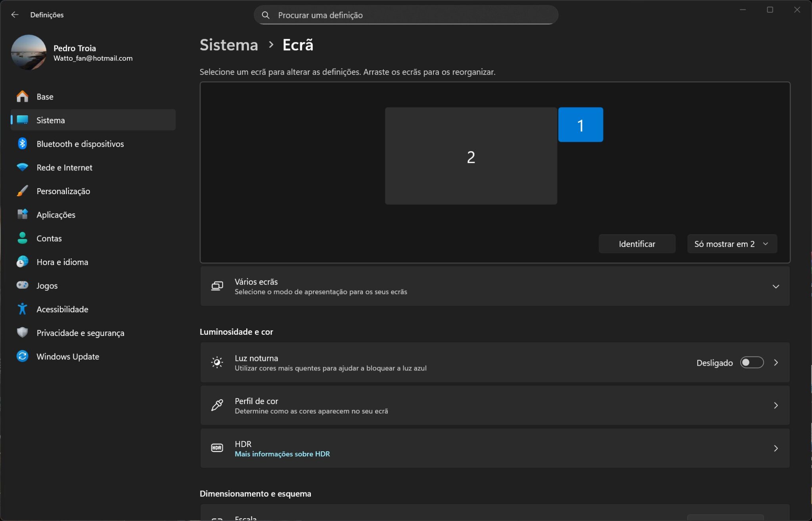
Task: Click the Base home icon
Action: tap(22, 96)
